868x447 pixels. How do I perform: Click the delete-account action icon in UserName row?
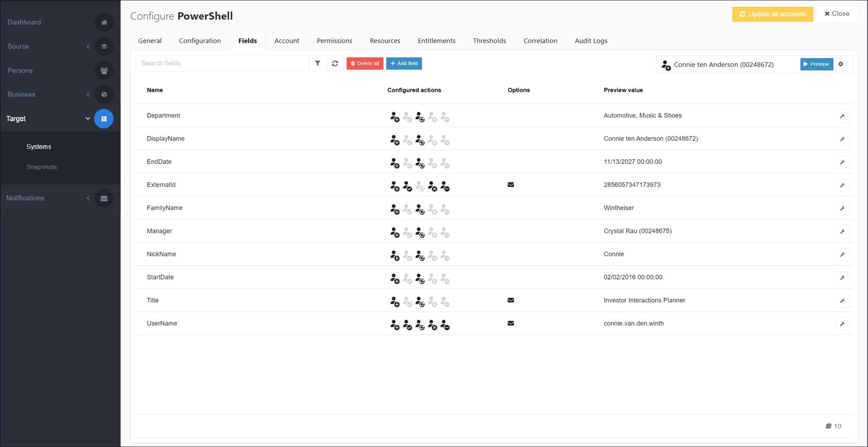(445, 325)
